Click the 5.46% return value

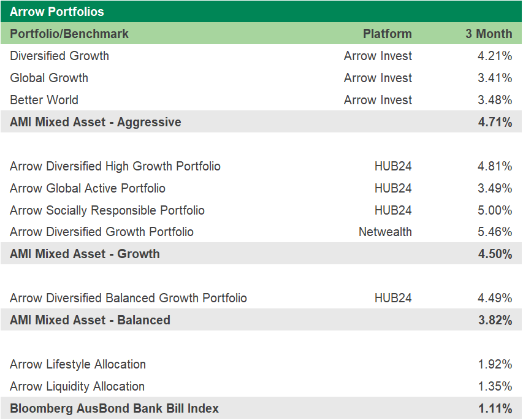coord(495,232)
